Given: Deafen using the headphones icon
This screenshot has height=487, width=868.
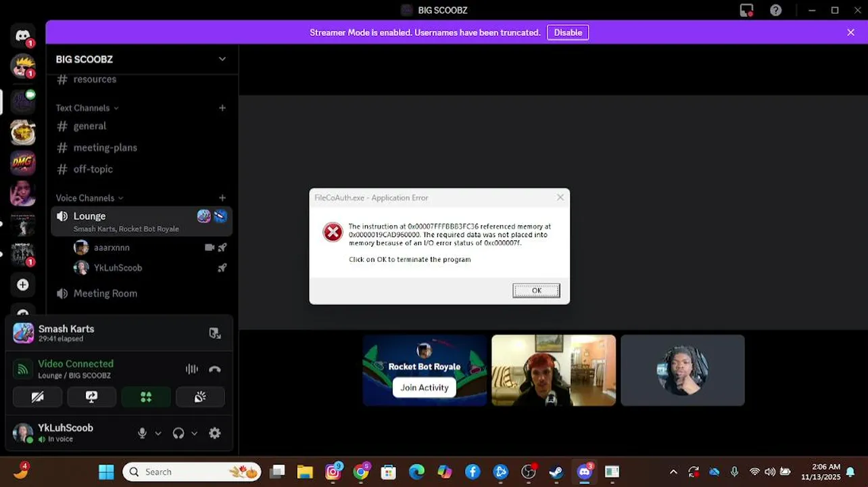Looking at the screenshot, I should [178, 434].
